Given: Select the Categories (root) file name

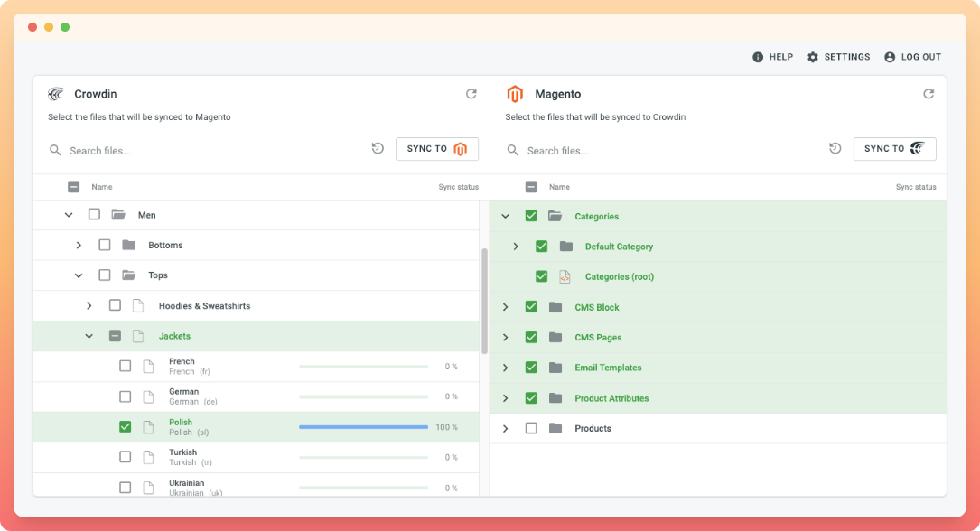Looking at the screenshot, I should 620,276.
